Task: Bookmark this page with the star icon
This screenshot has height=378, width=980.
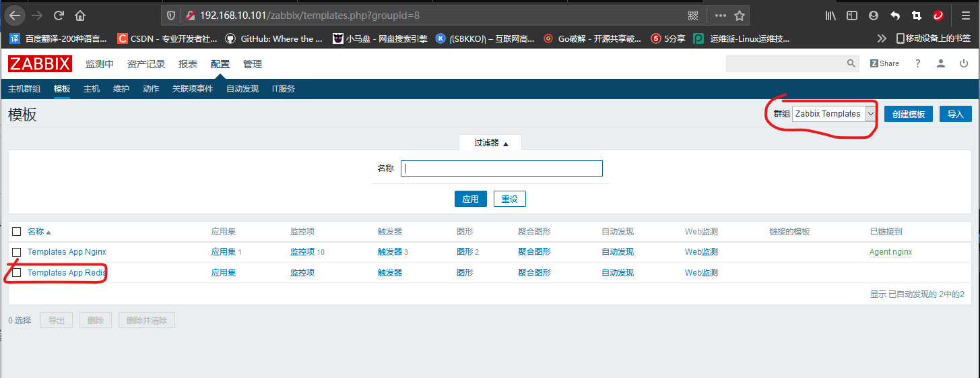Action: 739,15
